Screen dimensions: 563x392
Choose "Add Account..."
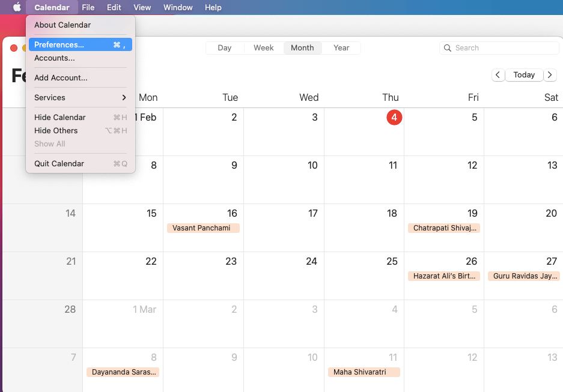[x=61, y=77]
